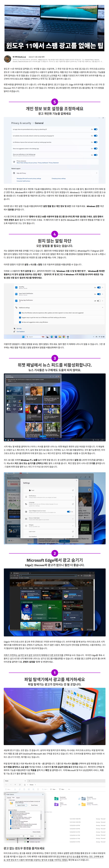Screen dimensions: 109x868
Task: Collapse the Help with Privacy section
Action: pos(97,173)
